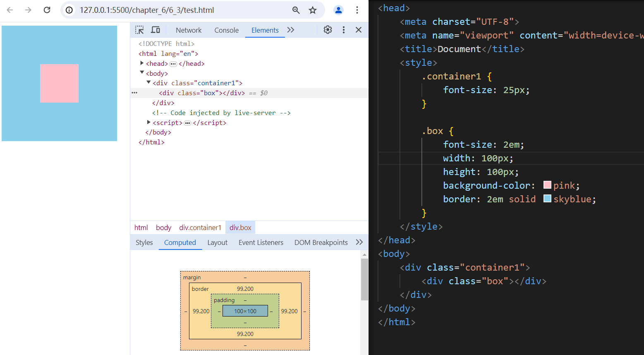
Task: Show more sidebar pane tabs chevron
Action: tap(359, 242)
